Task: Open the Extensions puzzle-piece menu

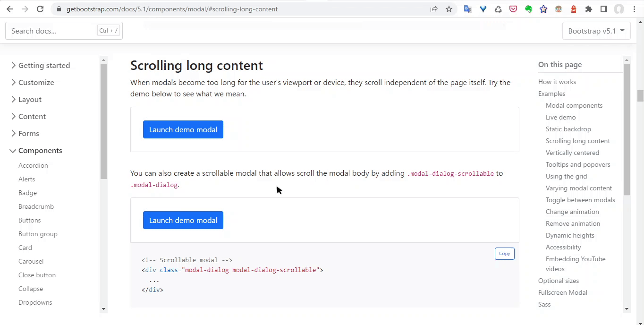Action: click(589, 9)
